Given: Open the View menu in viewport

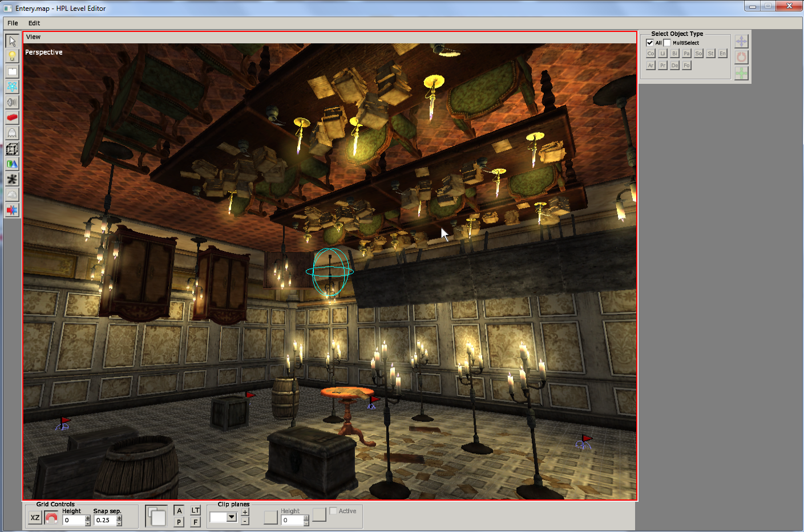Looking at the screenshot, I should pos(33,37).
